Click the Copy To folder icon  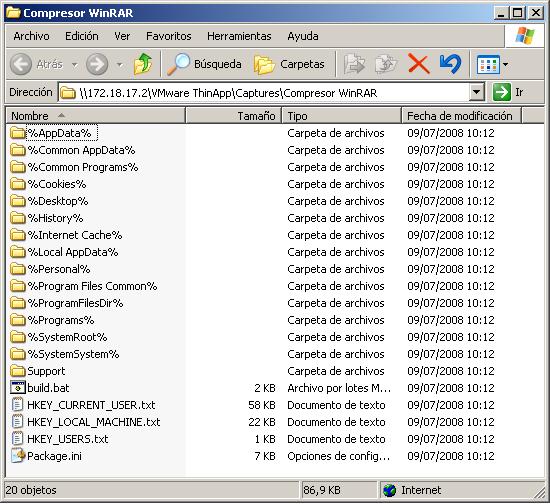(386, 64)
